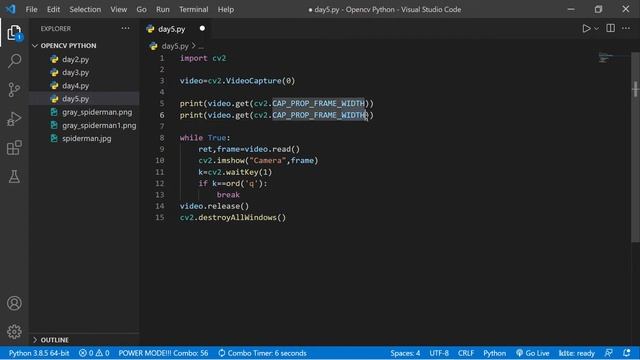Open the Terminal menu

click(193, 9)
